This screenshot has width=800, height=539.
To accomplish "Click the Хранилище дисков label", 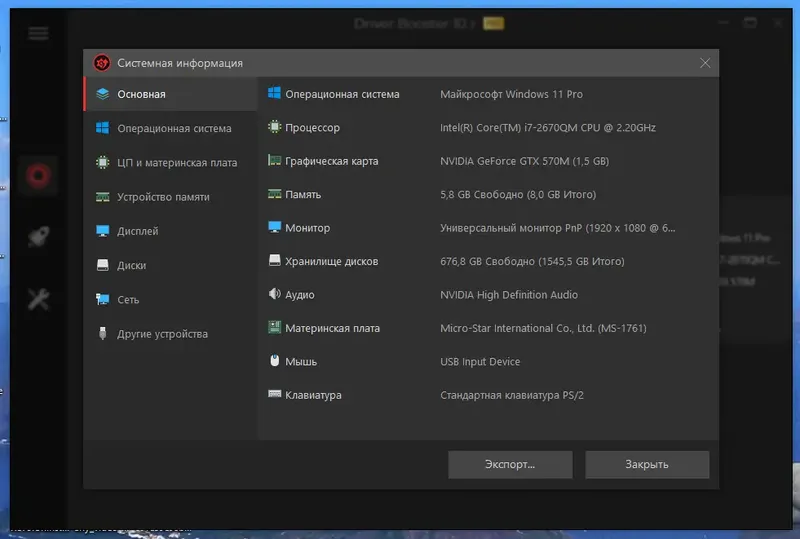I will 332,261.
